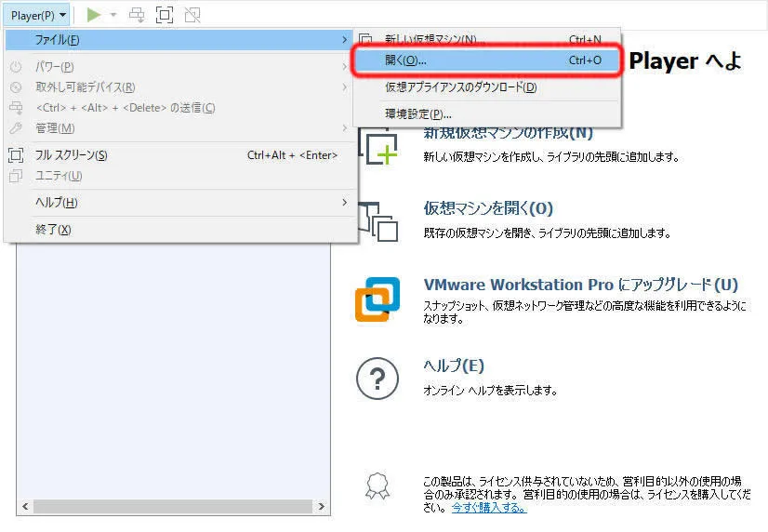Choose 開く(O)... submenu item
Image resolution: width=768 pixels, height=532 pixels.
tap(487, 60)
